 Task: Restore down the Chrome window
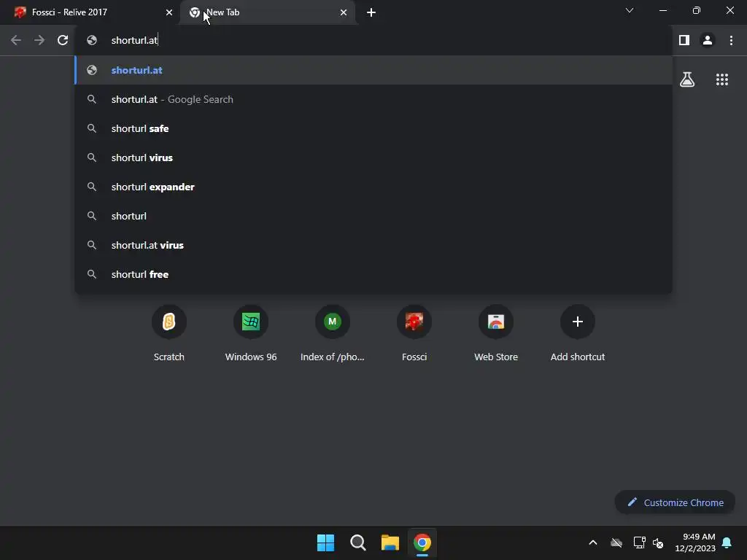coord(697,10)
